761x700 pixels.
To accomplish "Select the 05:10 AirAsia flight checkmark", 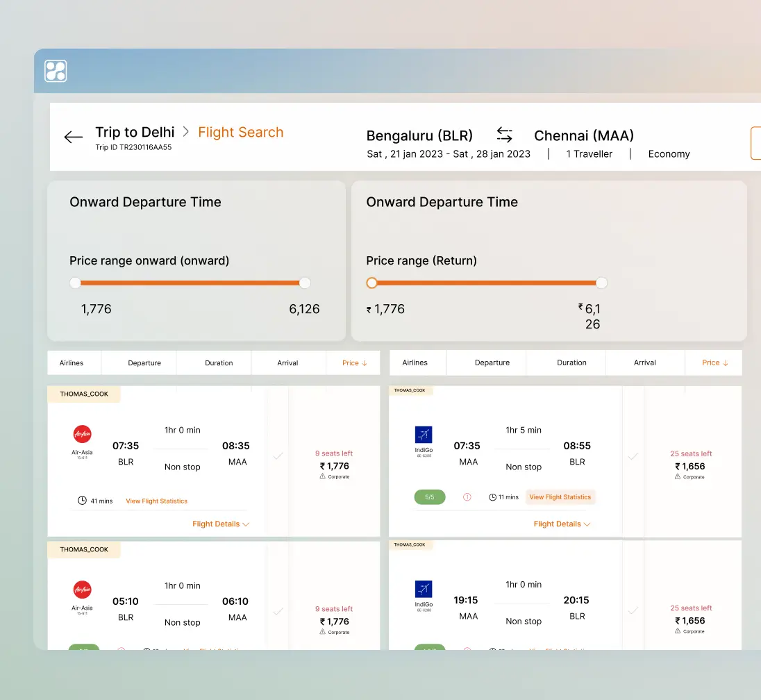I will 278,612.
